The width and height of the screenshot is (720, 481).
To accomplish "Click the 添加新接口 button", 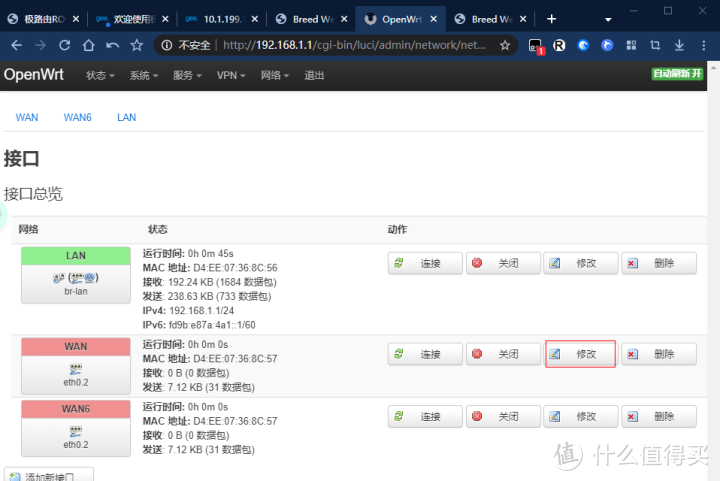I will pyautogui.click(x=49, y=475).
